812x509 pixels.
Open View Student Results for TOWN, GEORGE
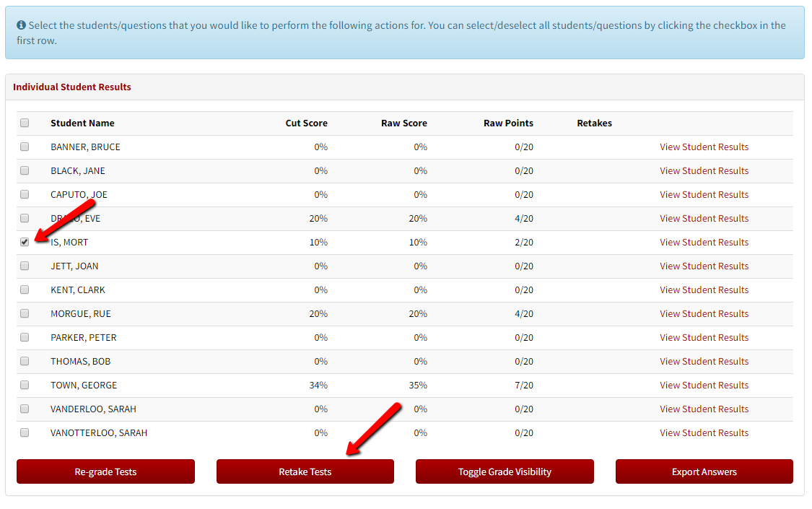coord(704,385)
